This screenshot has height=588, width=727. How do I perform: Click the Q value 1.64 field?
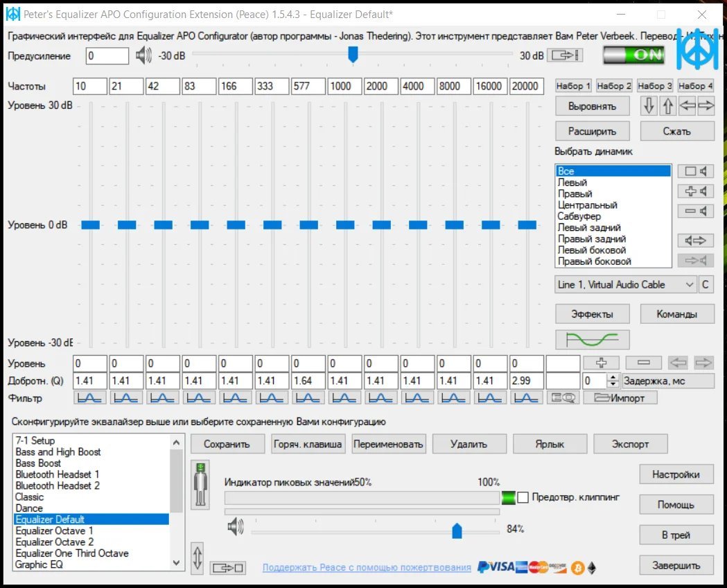coord(308,381)
